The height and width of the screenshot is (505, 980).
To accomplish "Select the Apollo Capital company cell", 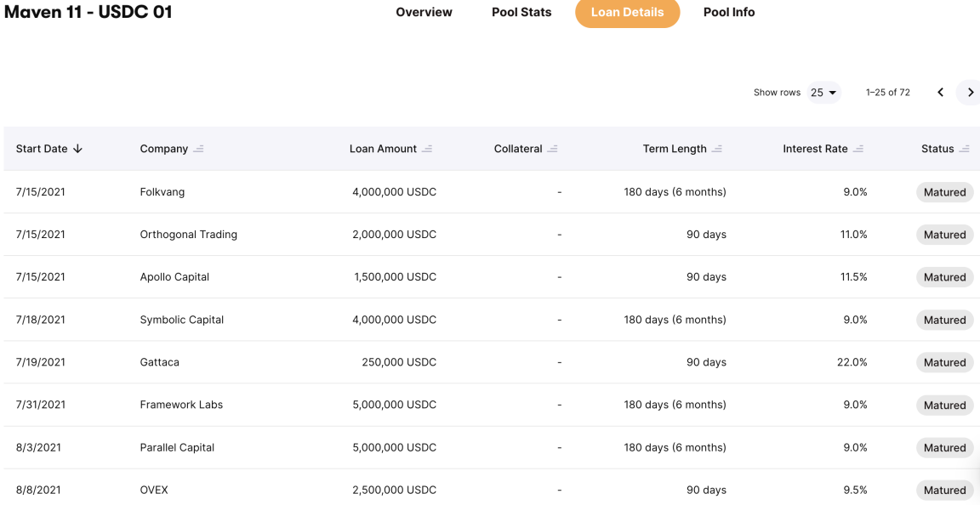I will click(x=174, y=277).
